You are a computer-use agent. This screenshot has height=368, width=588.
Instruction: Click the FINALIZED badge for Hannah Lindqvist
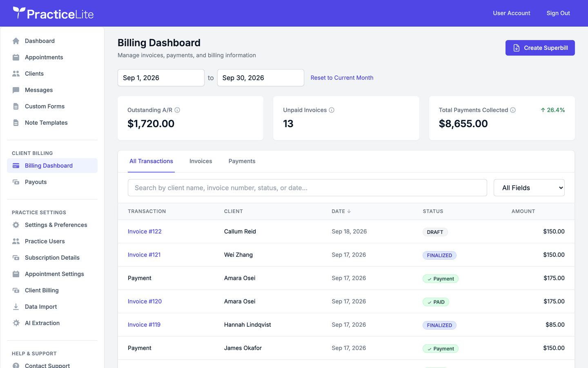point(439,325)
